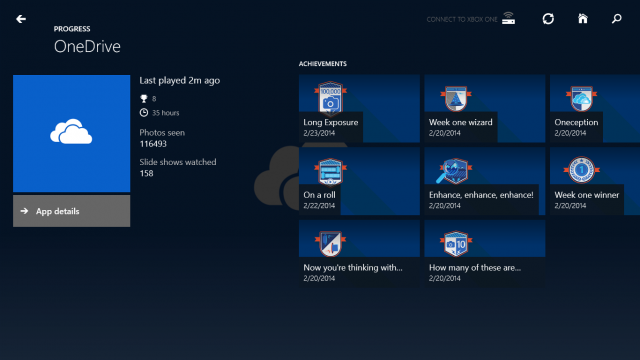Click the Photos seen label

click(162, 133)
